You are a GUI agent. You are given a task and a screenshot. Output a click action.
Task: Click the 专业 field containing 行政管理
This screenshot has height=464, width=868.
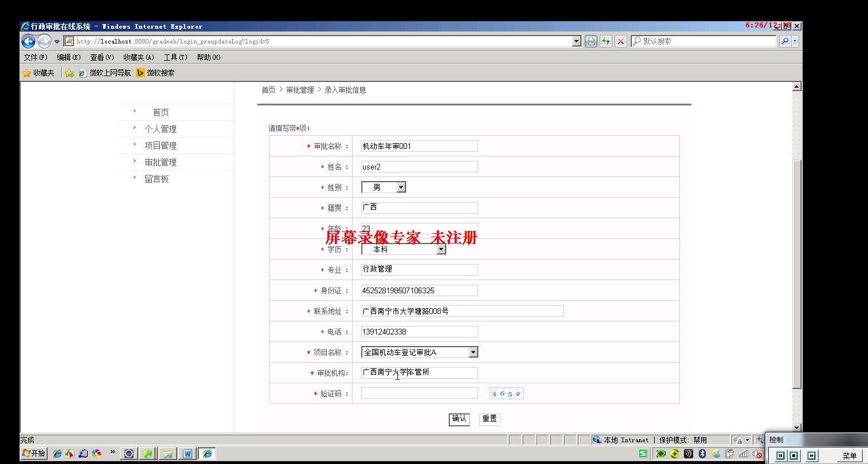point(419,270)
